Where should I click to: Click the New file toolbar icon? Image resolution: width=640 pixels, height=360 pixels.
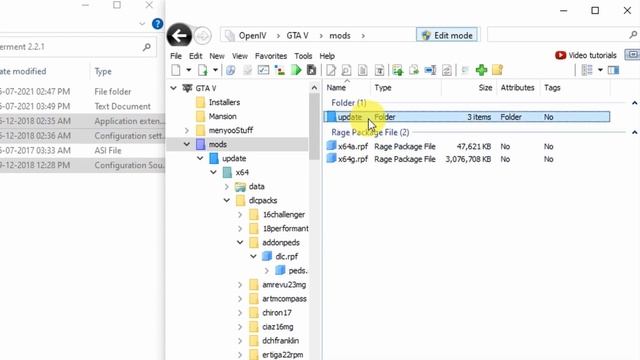(x=176, y=70)
